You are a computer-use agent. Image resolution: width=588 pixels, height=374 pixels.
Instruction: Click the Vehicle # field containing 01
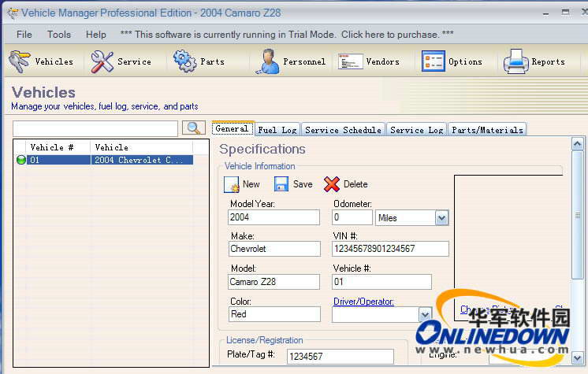click(381, 282)
